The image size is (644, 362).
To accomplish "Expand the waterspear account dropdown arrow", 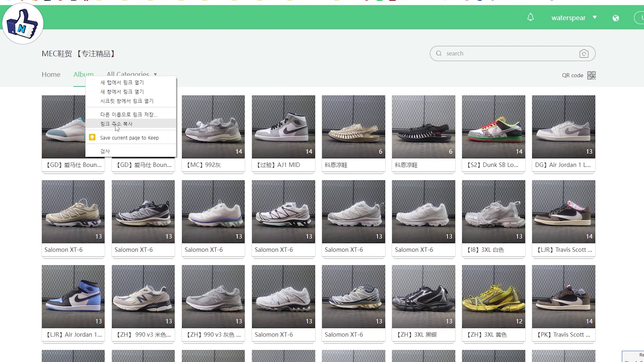I will (x=595, y=17).
